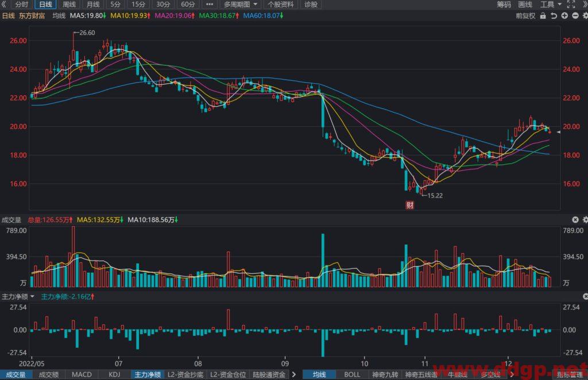This screenshot has height=380, width=588.
Task: Switch to the 周线 weekly chart
Action: 69,5
